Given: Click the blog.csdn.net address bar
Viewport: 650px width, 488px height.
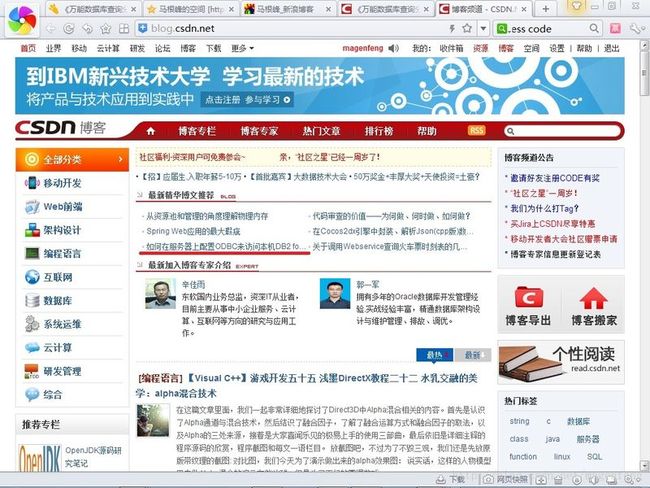Looking at the screenshot, I should pyautogui.click(x=290, y=28).
